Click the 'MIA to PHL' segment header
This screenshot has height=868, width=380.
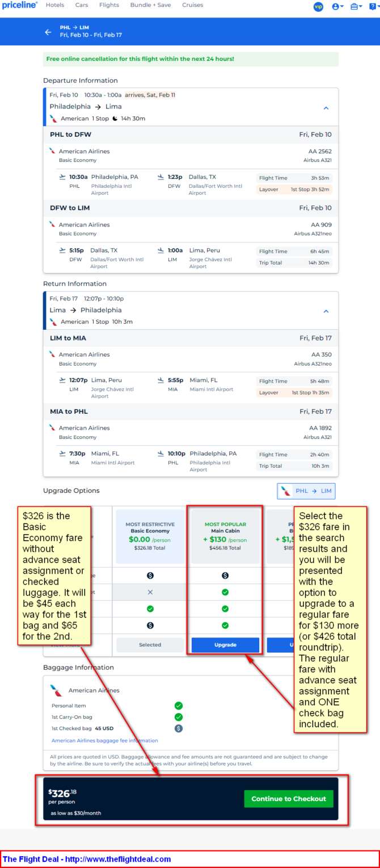pos(191,411)
